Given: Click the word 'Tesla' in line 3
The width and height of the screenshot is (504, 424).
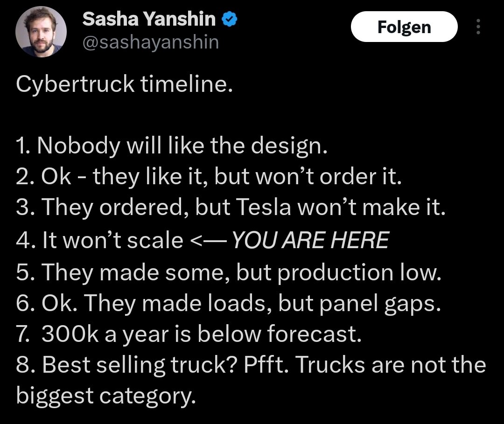Looking at the screenshot, I should tap(266, 209).
